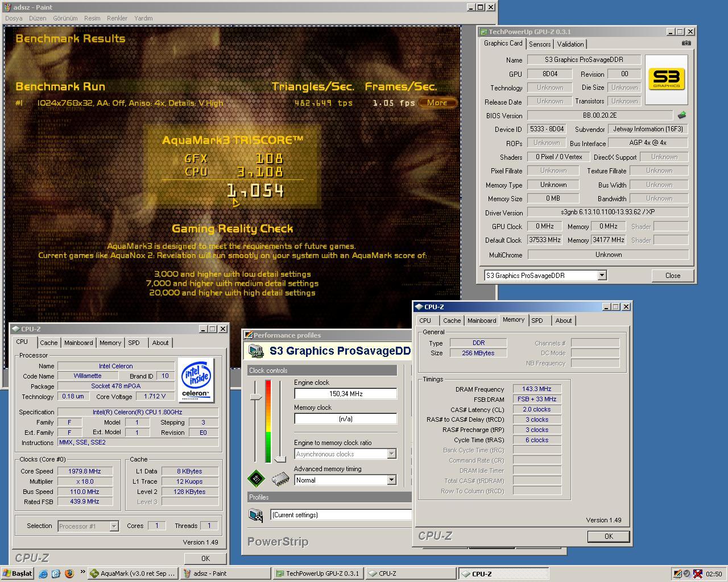Open Firefox from quick launch

[x=69, y=574]
